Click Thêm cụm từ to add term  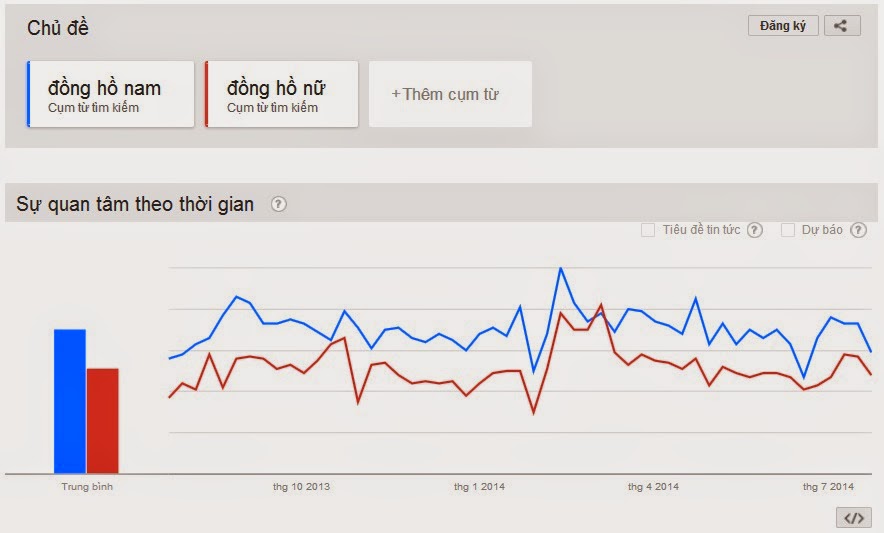point(450,94)
